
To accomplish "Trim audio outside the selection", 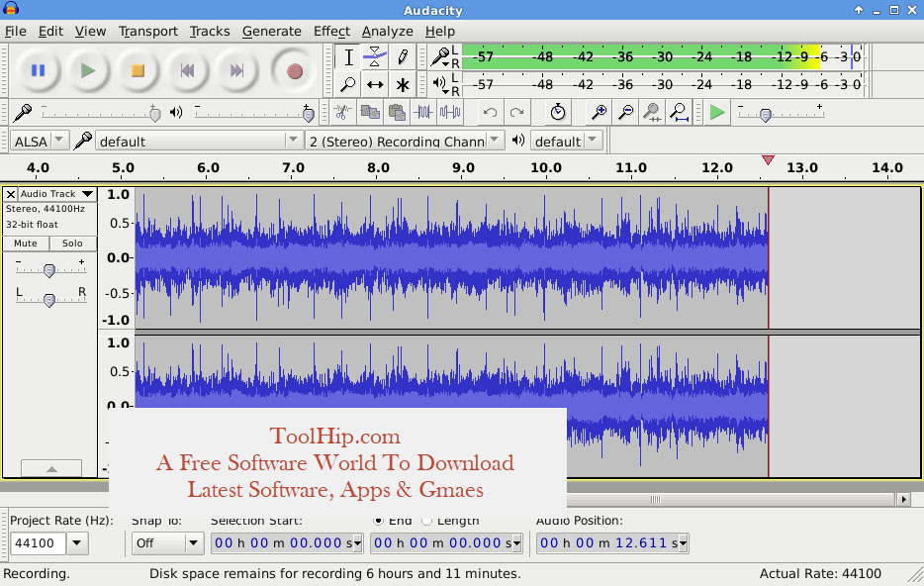I will (x=423, y=112).
